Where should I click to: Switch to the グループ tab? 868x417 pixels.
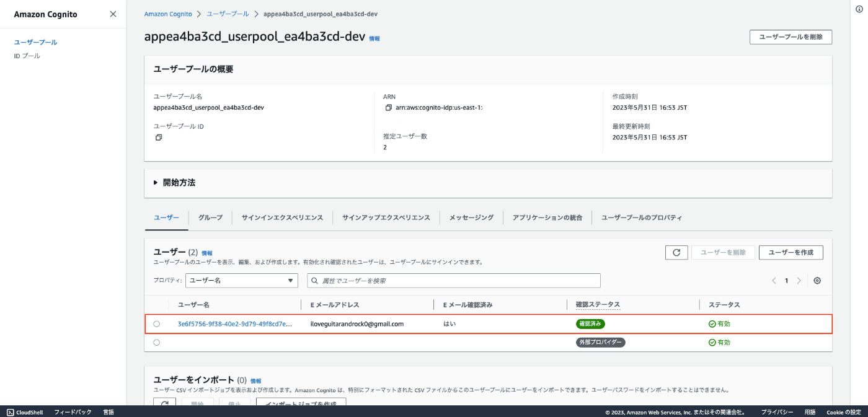tap(210, 217)
